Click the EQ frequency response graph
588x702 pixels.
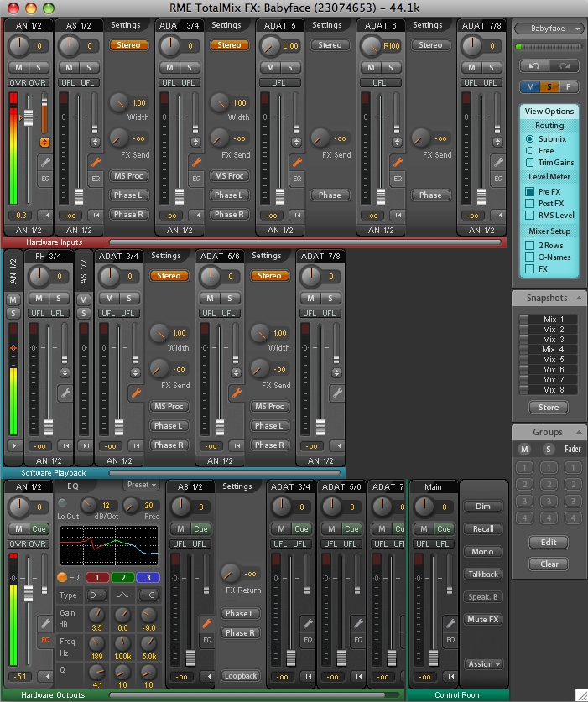coord(109,545)
